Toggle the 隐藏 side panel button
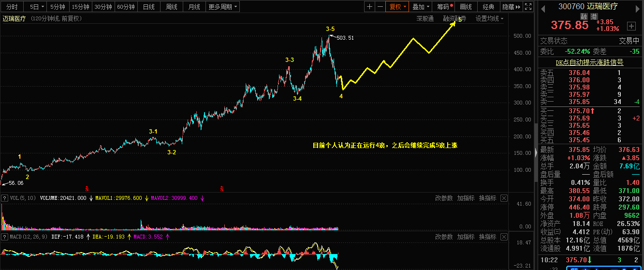Image resolution: width=644 pixels, height=270 pixels. [511, 7]
